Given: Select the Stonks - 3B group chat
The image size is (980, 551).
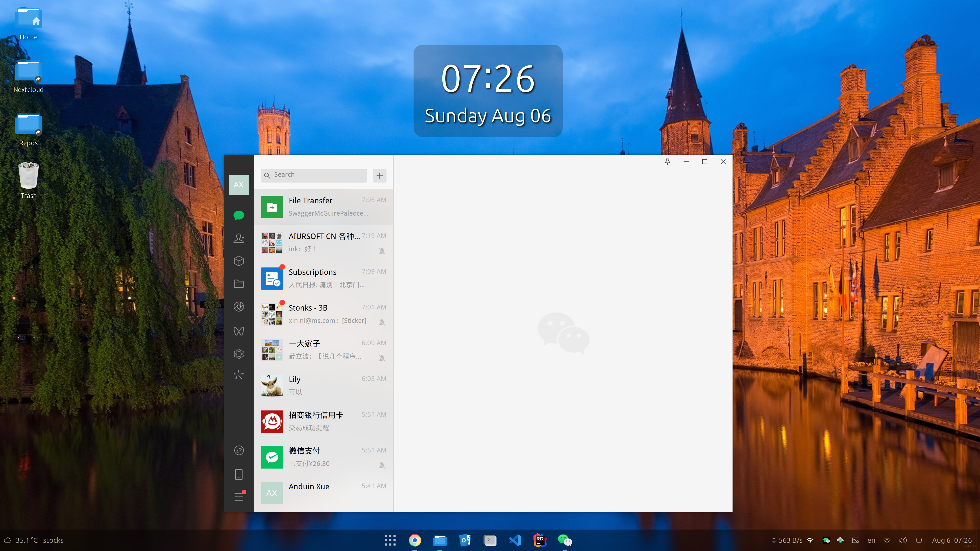Looking at the screenshot, I should pyautogui.click(x=323, y=314).
